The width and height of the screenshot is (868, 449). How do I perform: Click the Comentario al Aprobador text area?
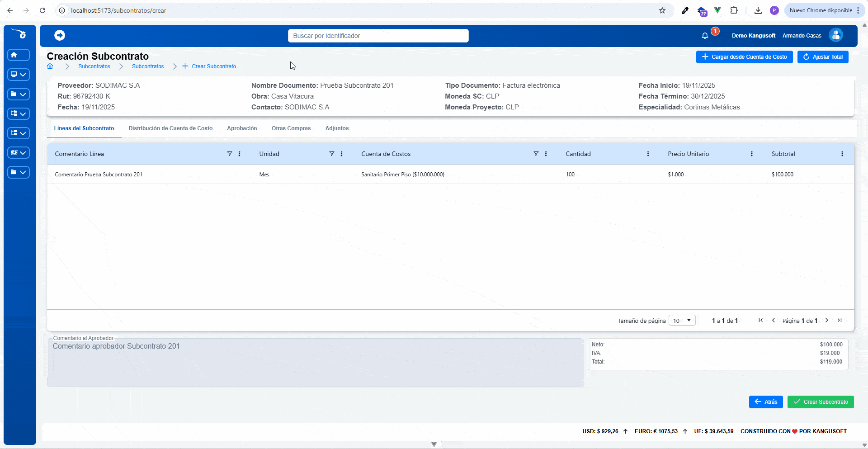(x=316, y=363)
